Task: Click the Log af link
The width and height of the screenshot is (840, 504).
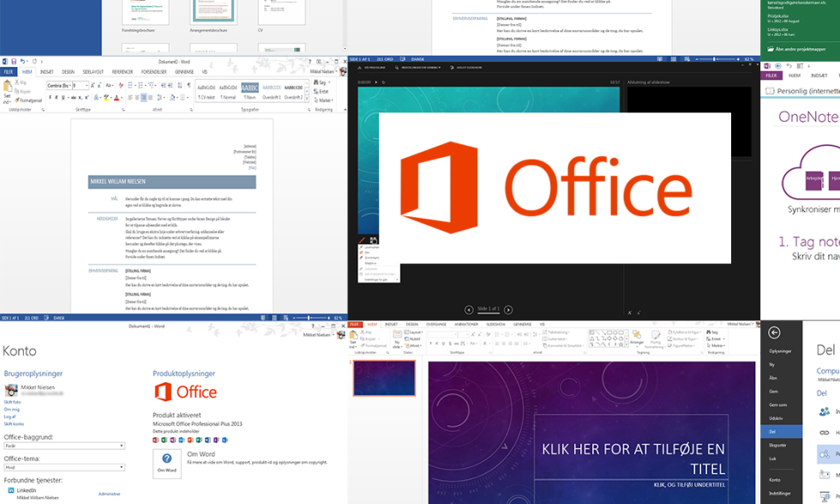Action: pos(9,417)
